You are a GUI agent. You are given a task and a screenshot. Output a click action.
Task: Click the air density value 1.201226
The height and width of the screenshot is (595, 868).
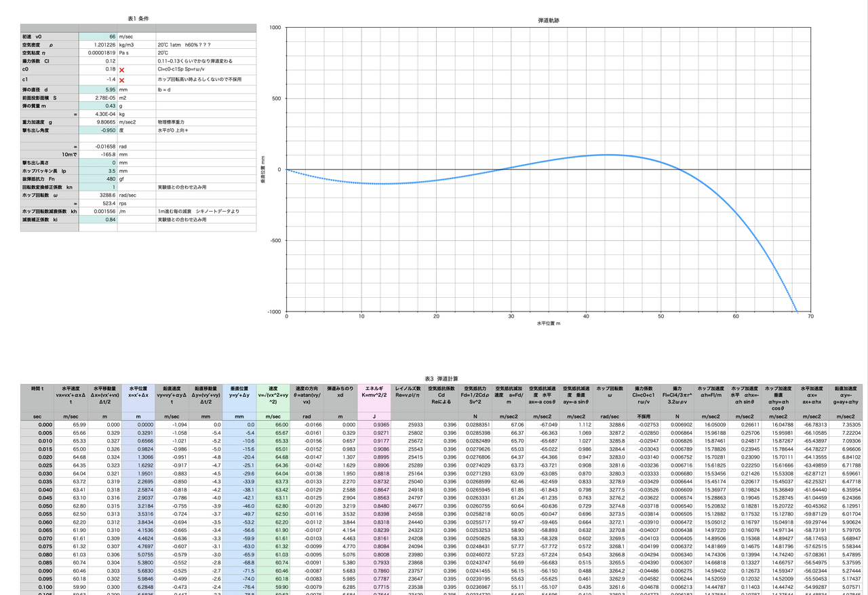[98, 44]
